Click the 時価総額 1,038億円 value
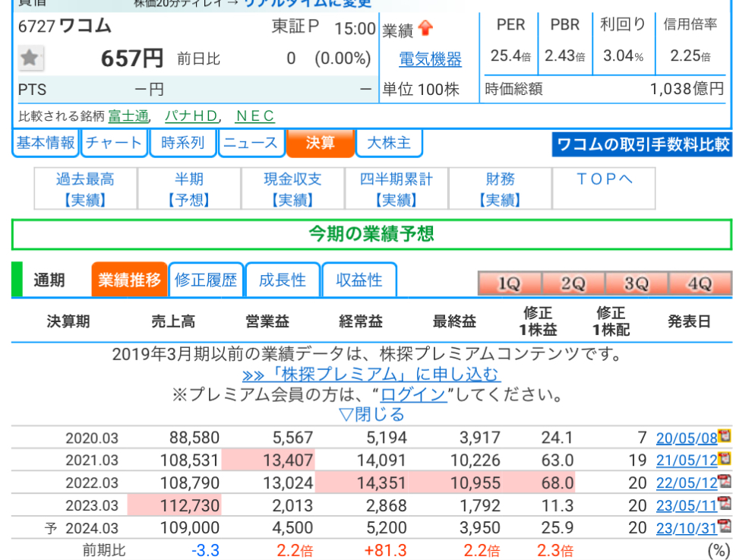The image size is (755, 560). pos(687,89)
